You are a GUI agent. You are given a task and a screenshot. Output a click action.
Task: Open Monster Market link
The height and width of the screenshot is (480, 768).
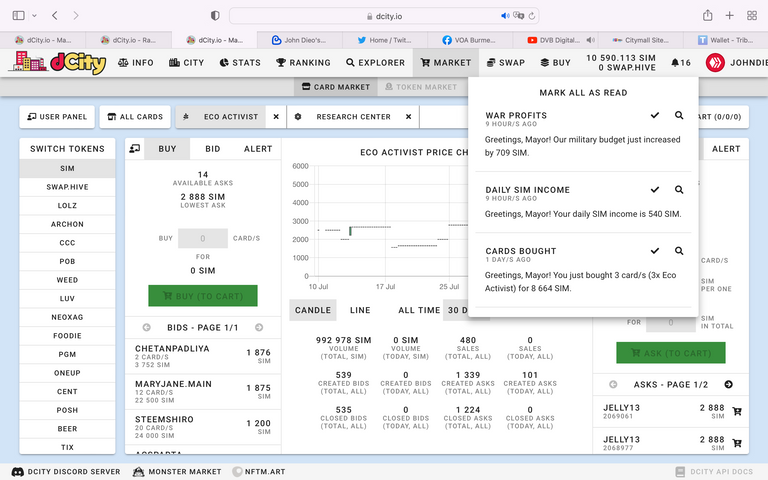pyautogui.click(x=177, y=472)
